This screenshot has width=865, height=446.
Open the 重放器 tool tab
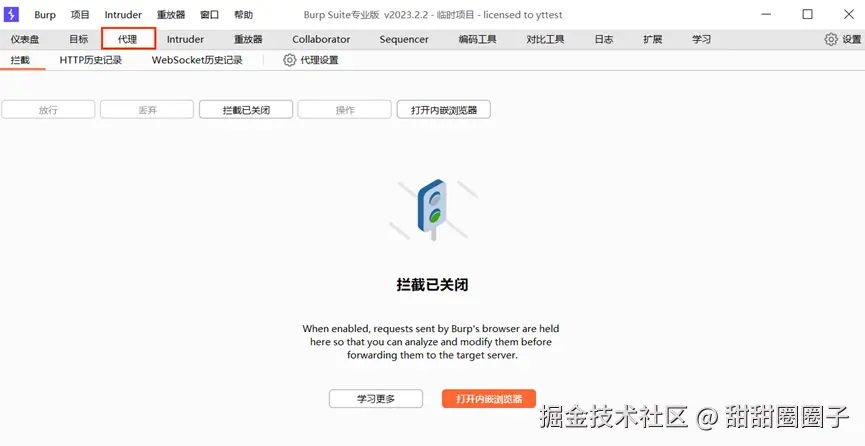coord(248,39)
